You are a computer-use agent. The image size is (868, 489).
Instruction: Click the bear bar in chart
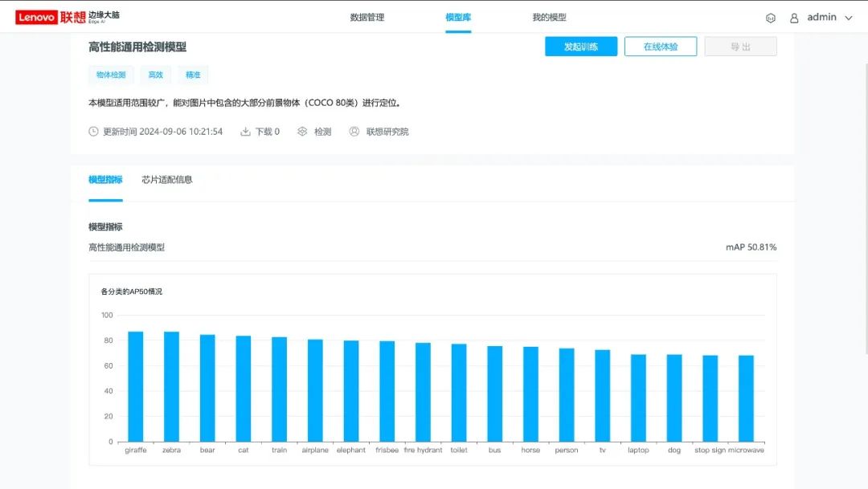point(207,389)
